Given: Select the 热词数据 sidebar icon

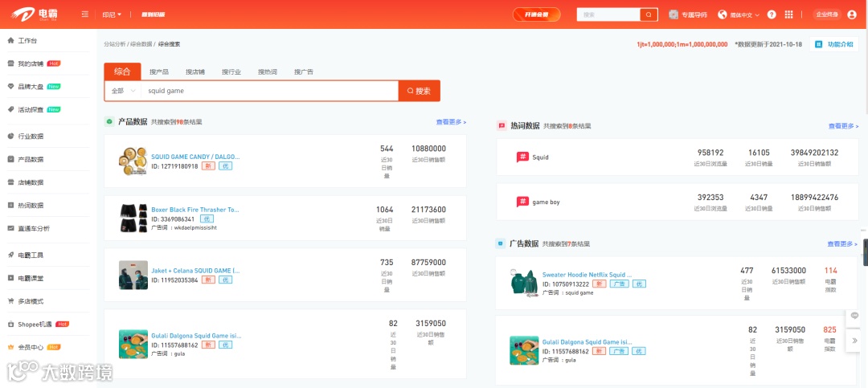Looking at the screenshot, I should click(x=10, y=206).
